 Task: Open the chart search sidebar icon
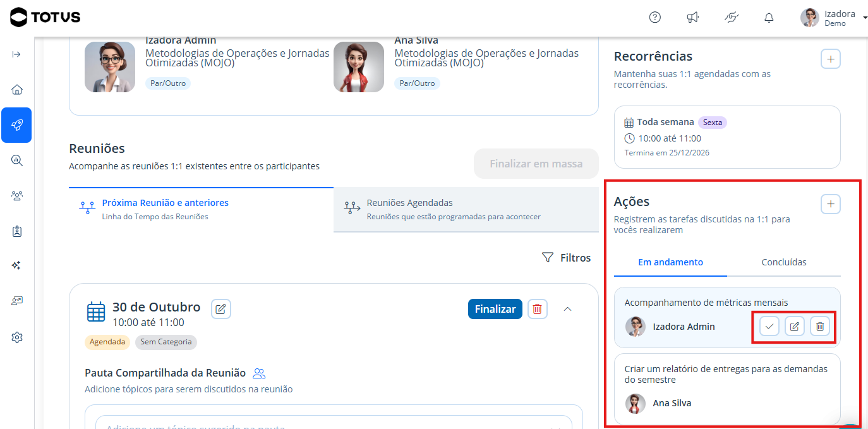pos(16,160)
